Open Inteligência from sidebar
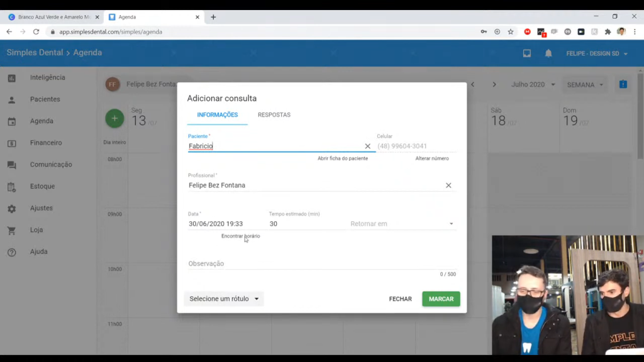Screen dimensions: 644x362 click(x=47, y=77)
